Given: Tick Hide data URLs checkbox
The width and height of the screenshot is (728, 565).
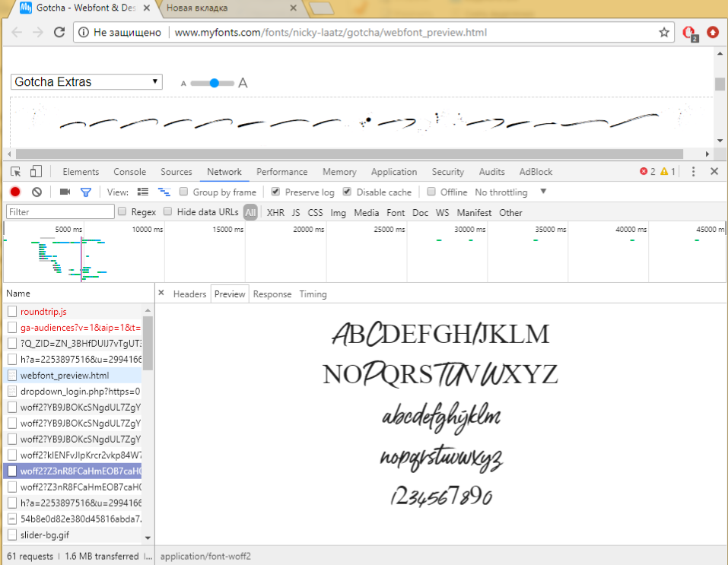Looking at the screenshot, I should [x=167, y=211].
